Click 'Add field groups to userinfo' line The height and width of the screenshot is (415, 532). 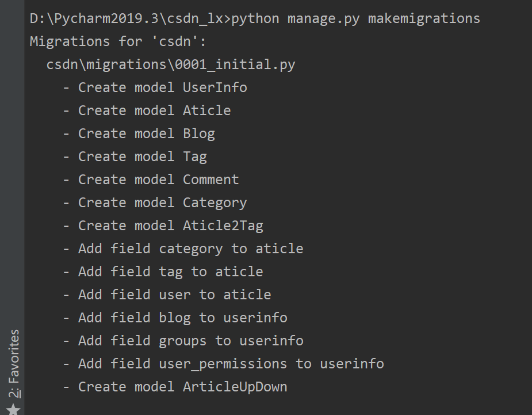tap(183, 341)
